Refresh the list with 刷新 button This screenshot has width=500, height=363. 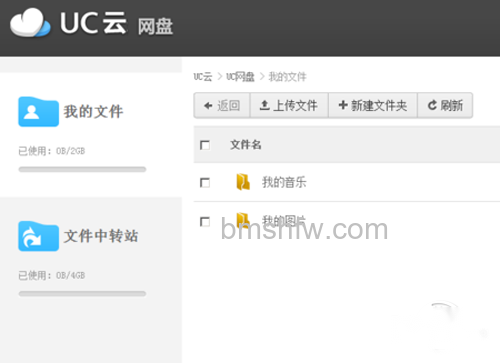pos(445,106)
